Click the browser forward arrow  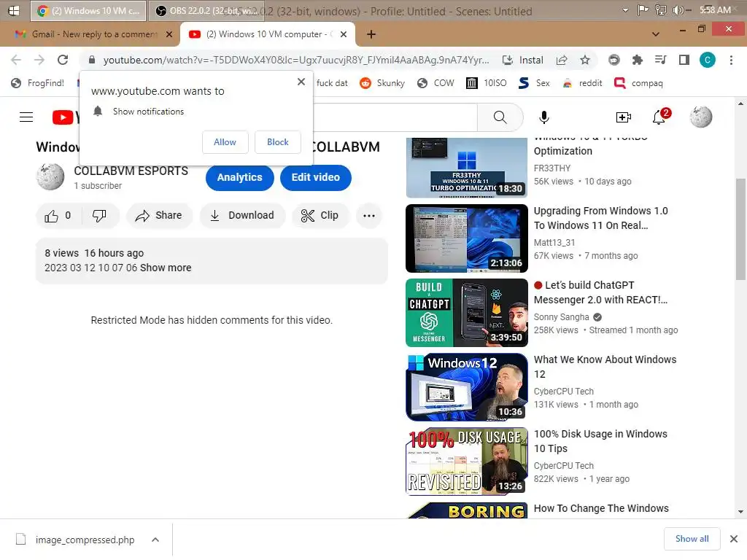(x=39, y=60)
